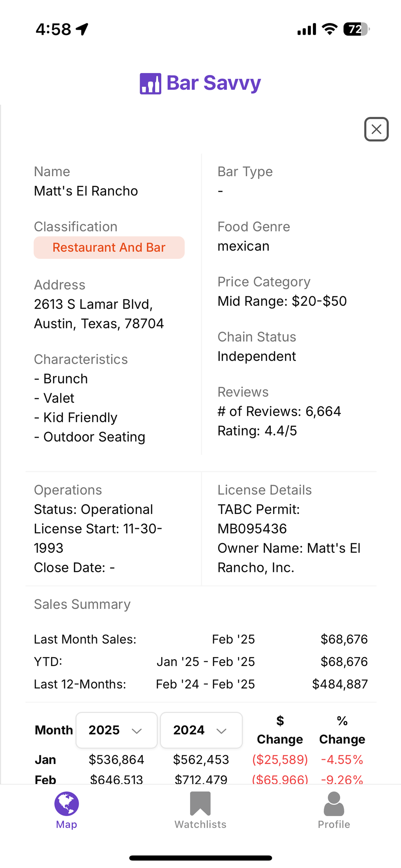Tap the Bar Savvy logo icon
This screenshot has height=868, width=401.
tap(150, 84)
